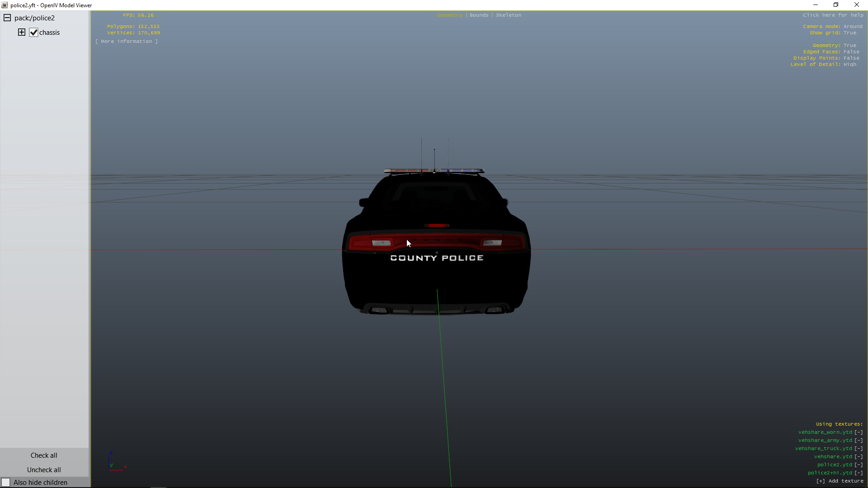The width and height of the screenshot is (868, 488).
Task: Switch to the Bounds view tab
Action: (x=479, y=15)
